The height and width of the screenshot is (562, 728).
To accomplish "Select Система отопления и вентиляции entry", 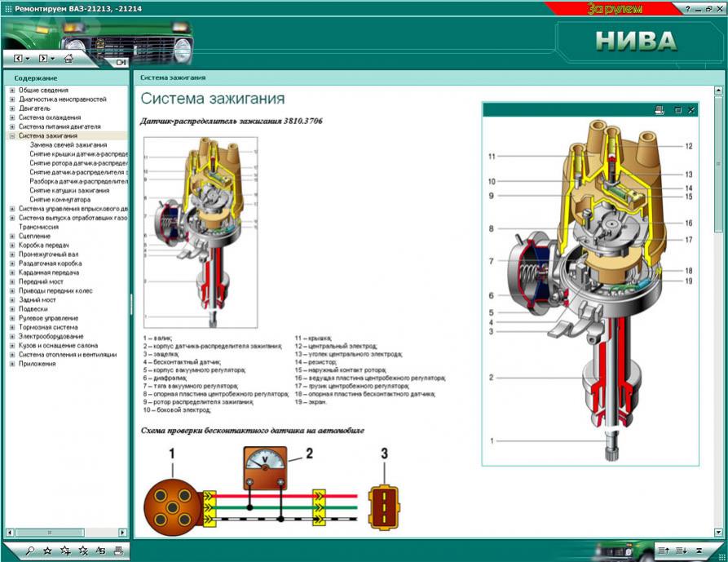I will pyautogui.click(x=68, y=354).
